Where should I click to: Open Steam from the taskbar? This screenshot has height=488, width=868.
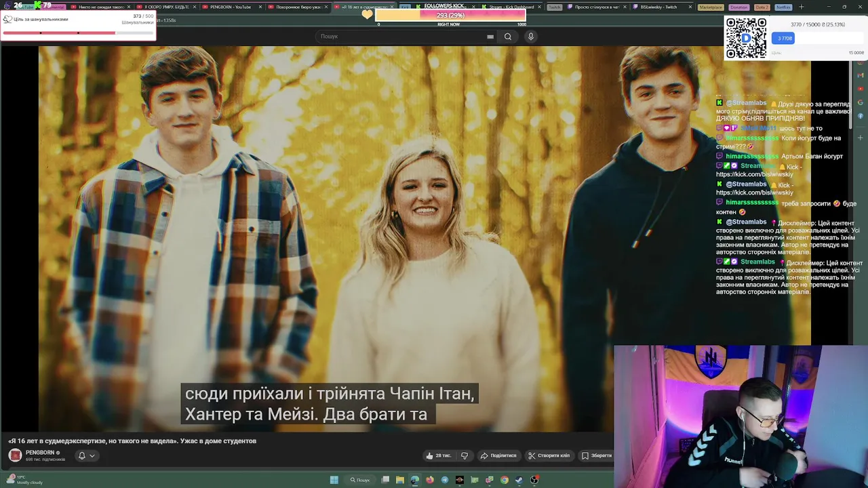[519, 480]
